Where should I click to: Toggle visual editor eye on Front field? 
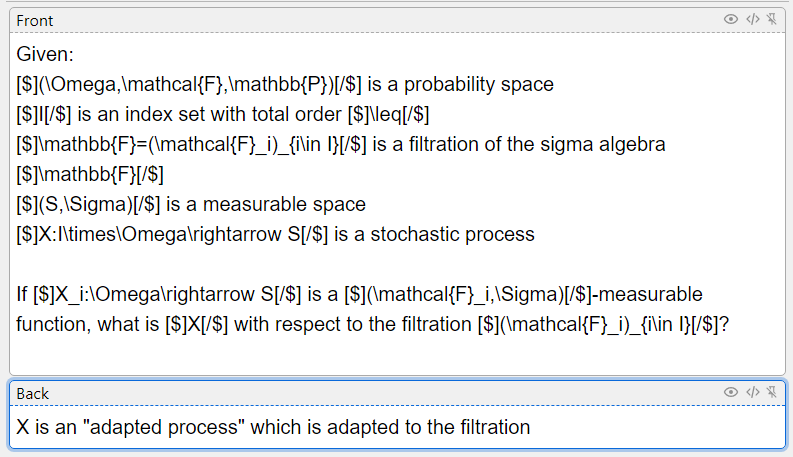click(x=731, y=19)
